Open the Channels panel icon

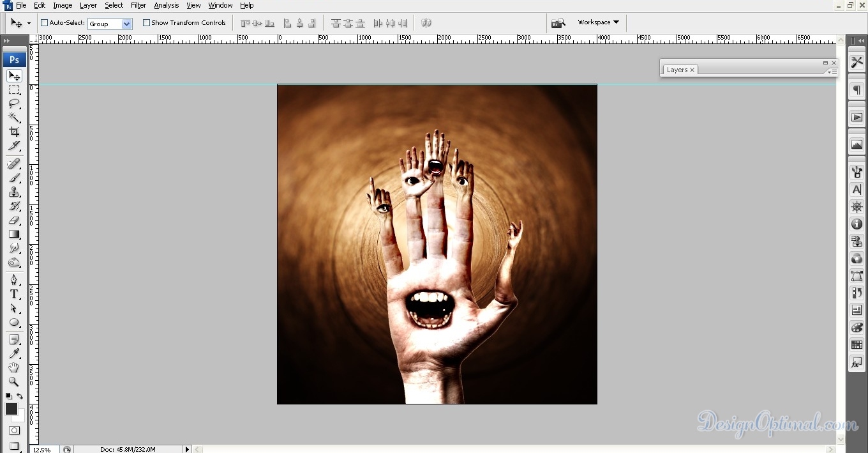coord(857,259)
